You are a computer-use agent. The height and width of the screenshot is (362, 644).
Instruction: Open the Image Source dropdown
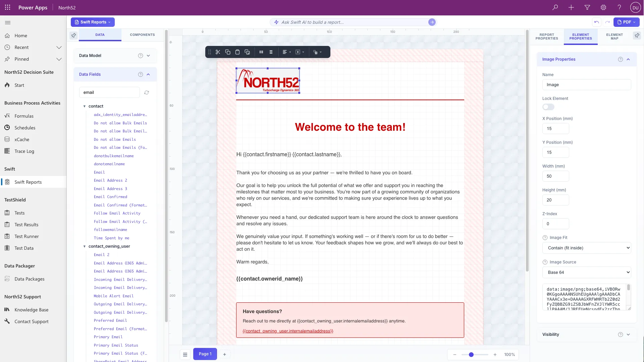[587, 273]
